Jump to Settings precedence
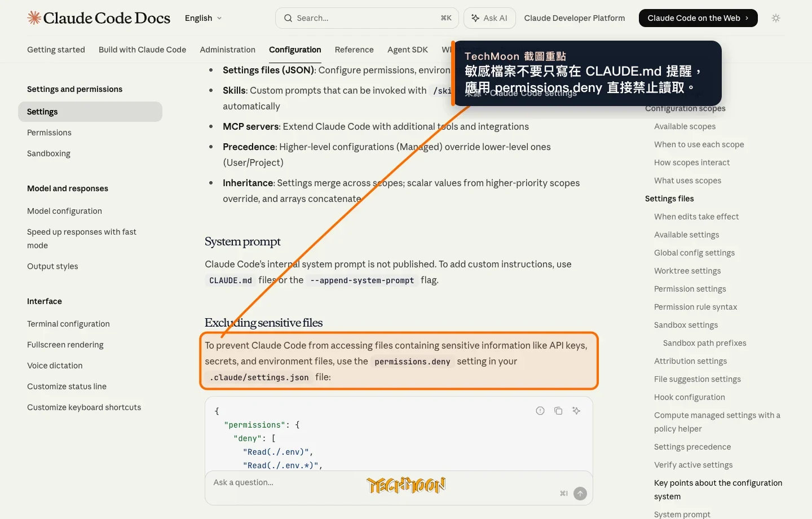 coord(692,447)
